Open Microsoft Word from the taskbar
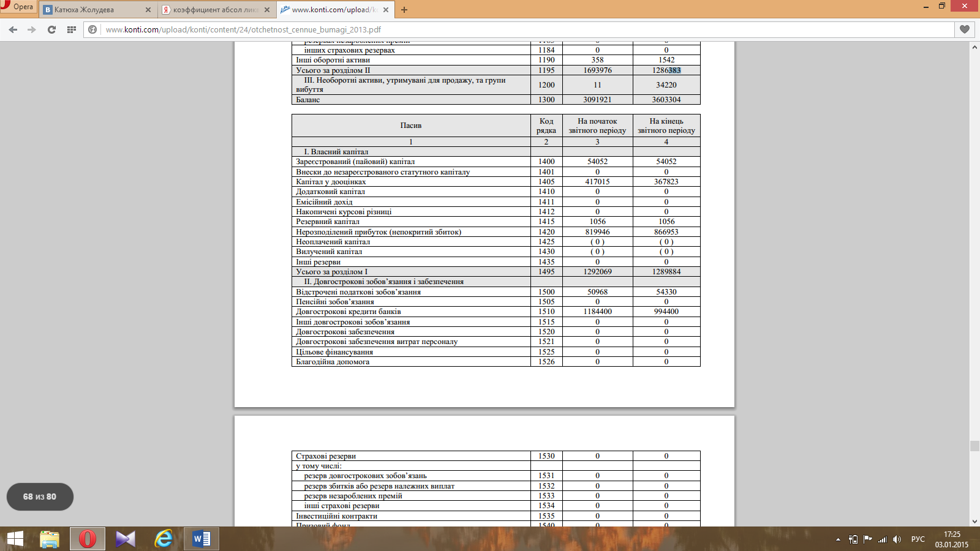 (202, 539)
